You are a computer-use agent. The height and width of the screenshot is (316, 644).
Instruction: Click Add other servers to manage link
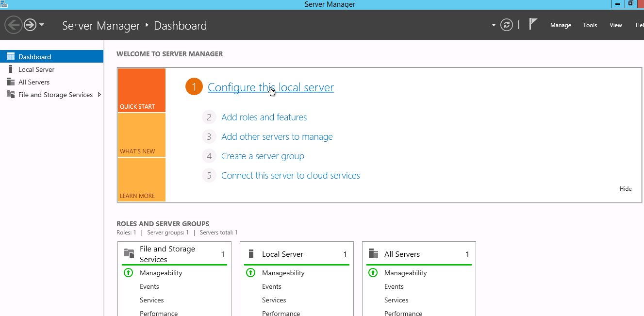[277, 137]
